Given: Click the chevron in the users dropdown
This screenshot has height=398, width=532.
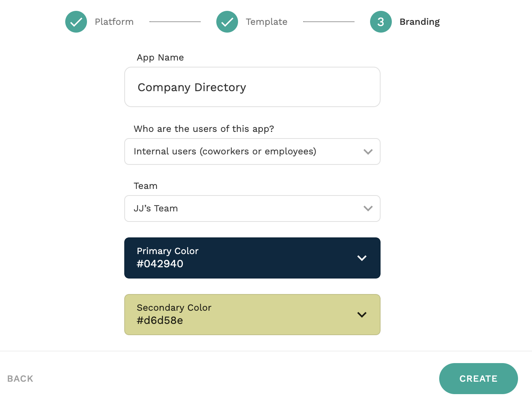Looking at the screenshot, I should [368, 152].
